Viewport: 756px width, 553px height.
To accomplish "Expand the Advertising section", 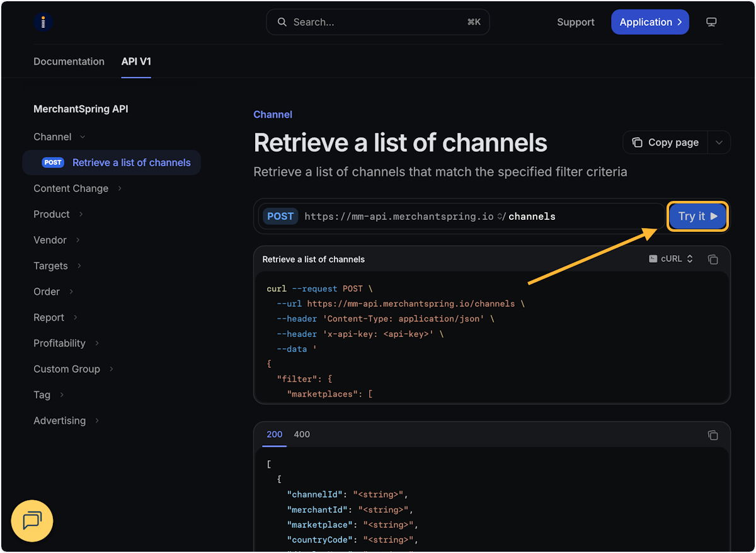I will [66, 421].
